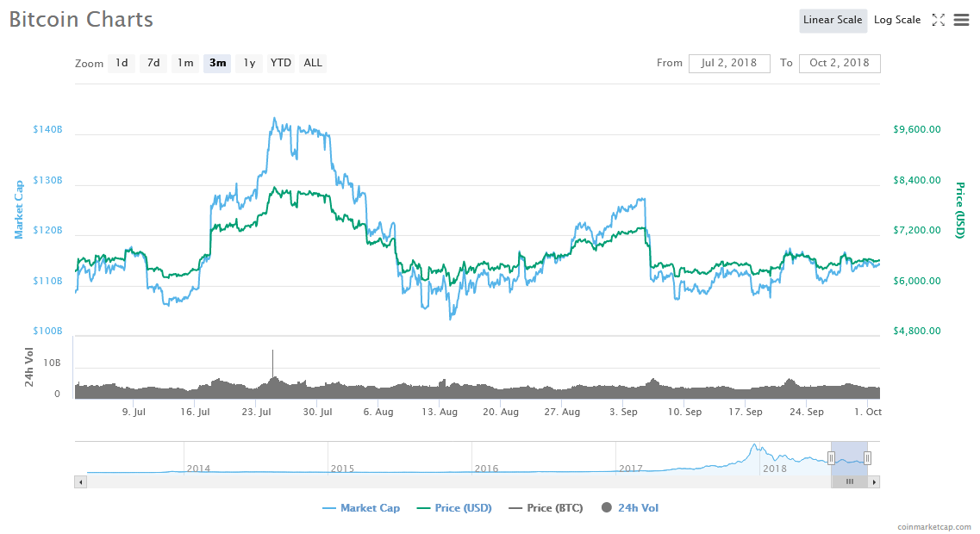Toggle Price (BTC) series in legend
Viewport: 980px width, 534px height.
tap(546, 508)
